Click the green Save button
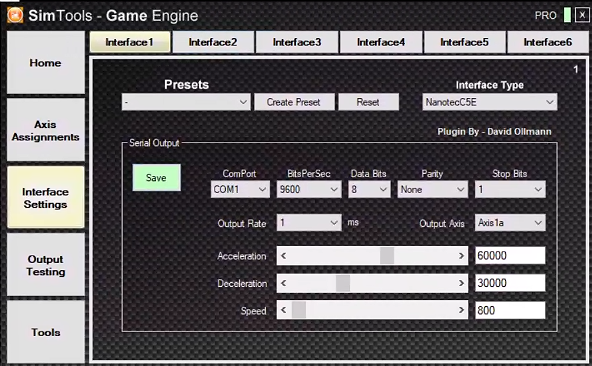 coord(156,178)
